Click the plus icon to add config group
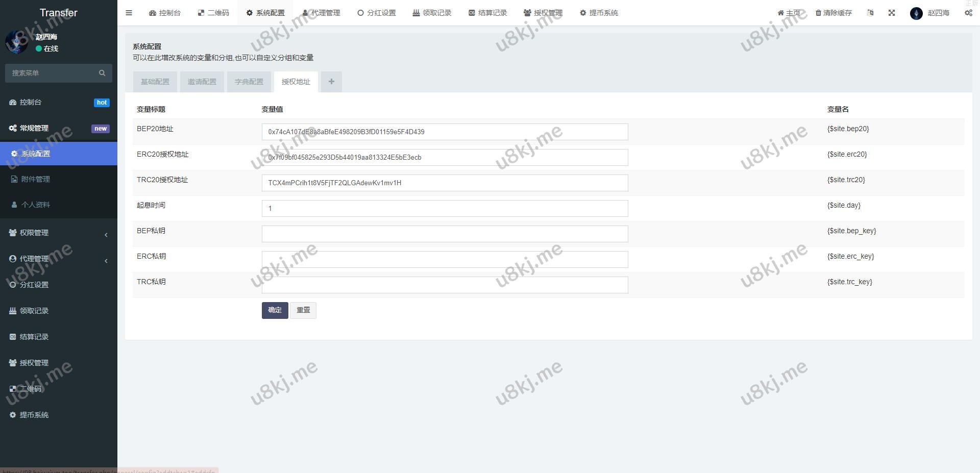980x473 pixels. point(331,82)
